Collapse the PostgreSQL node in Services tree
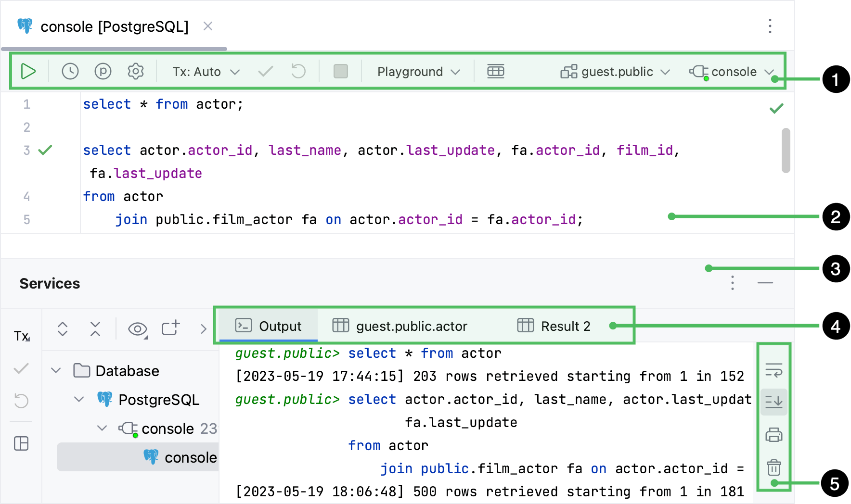This screenshot has height=504, width=851. click(78, 399)
